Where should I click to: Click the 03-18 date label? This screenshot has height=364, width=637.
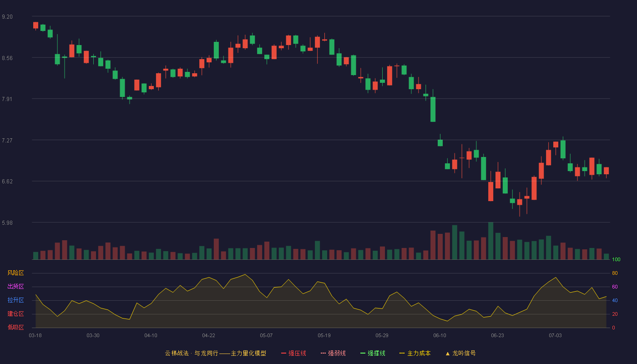coord(35,335)
